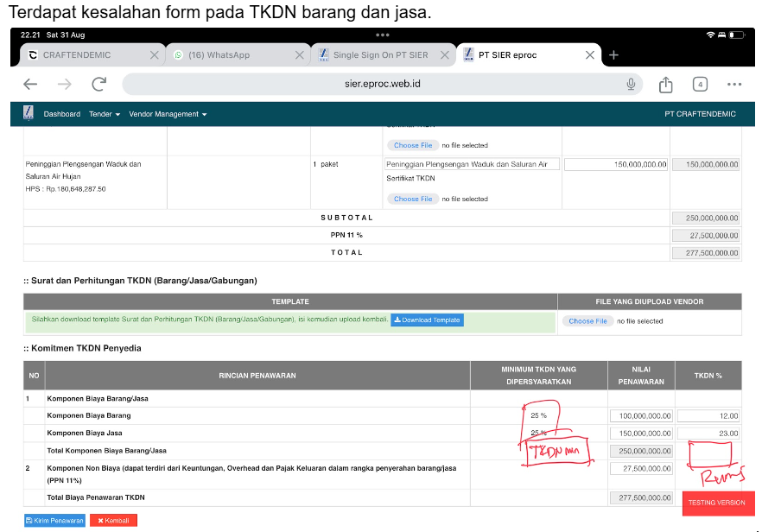Screen dimensions: 762x532
Task: Click the Kirim Penawaran button
Action: click(x=54, y=521)
